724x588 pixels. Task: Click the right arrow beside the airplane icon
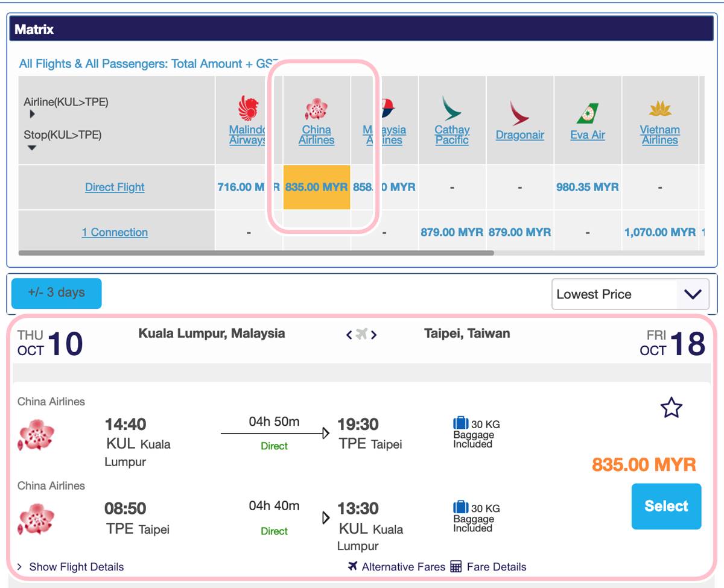374,335
